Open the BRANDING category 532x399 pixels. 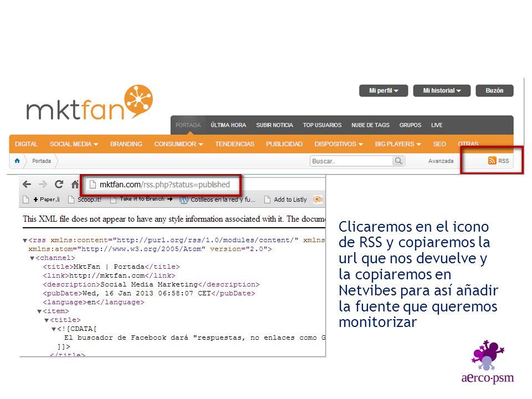tap(126, 144)
